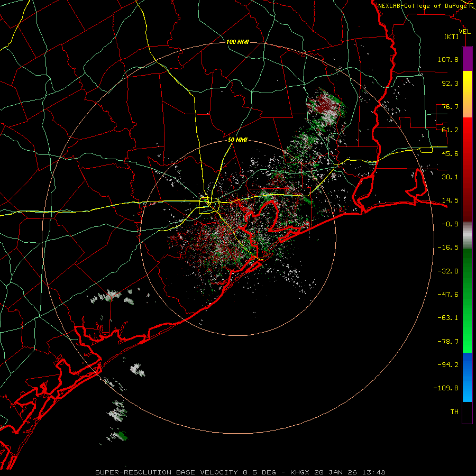Select the -16.5 velocity scale value
This screenshot has height=476, width=476.
coord(448,248)
